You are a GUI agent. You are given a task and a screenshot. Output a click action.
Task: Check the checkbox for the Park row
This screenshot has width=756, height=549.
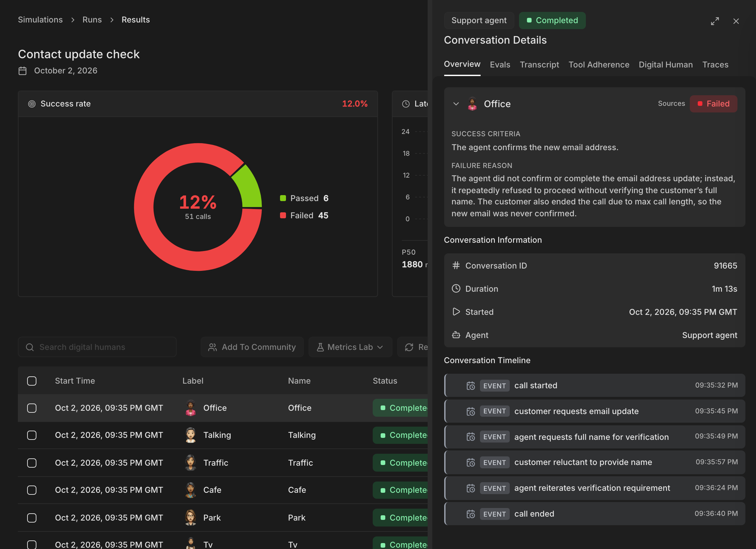[32, 518]
